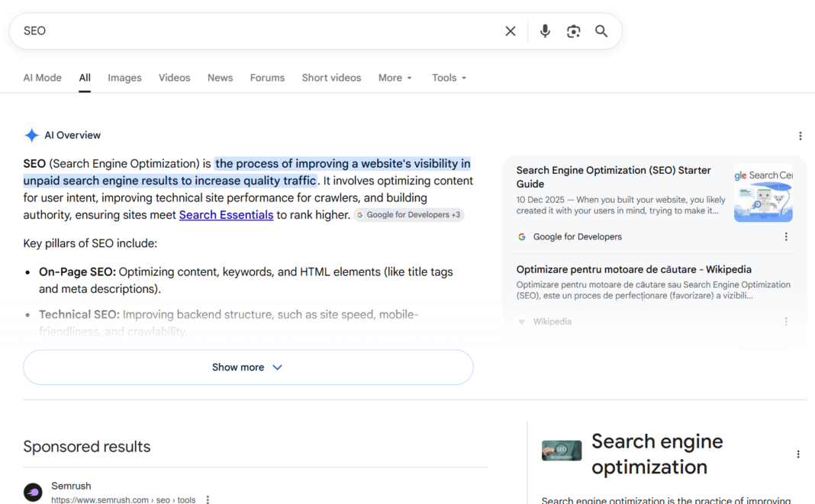The height and width of the screenshot is (504, 815).
Task: Click the magnifying glass search icon
Action: (x=601, y=31)
